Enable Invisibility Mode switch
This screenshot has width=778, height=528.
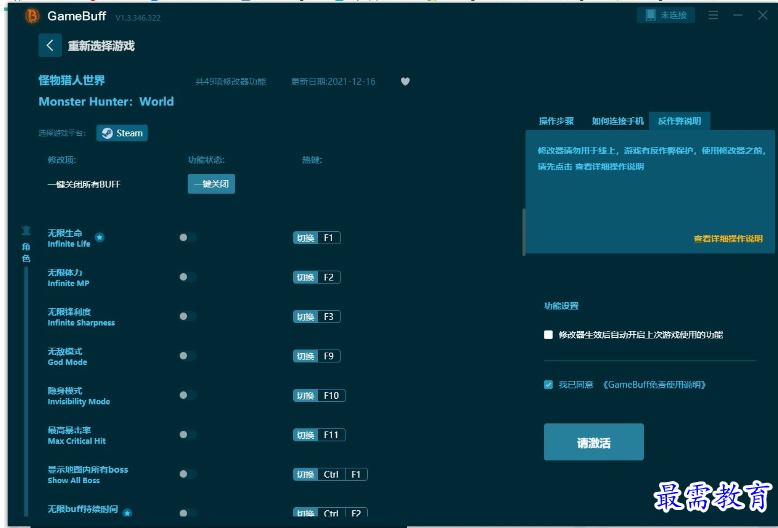point(188,395)
